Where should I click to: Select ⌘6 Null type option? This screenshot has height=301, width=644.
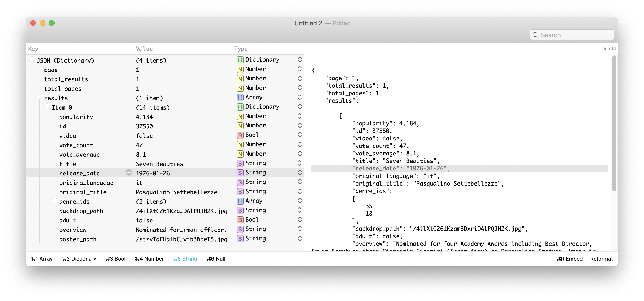[x=216, y=259]
